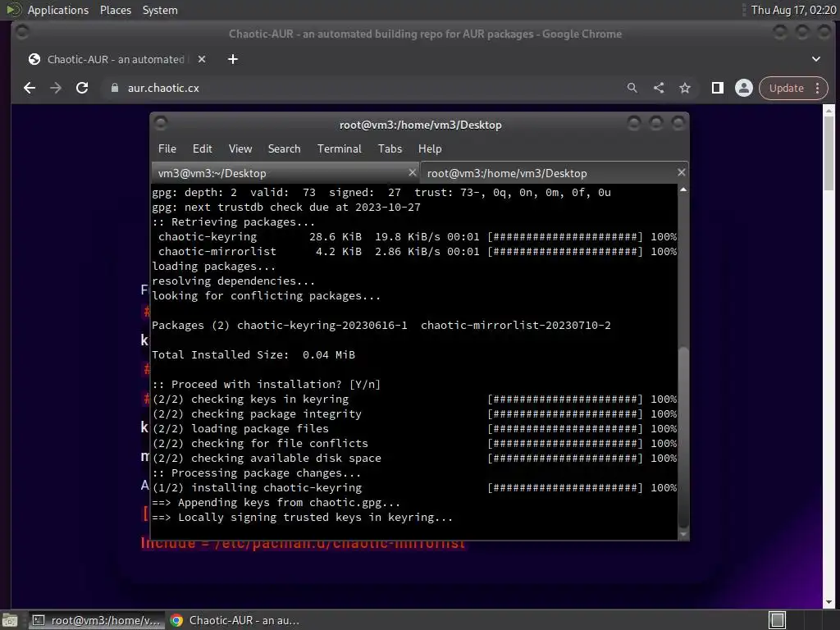The height and width of the screenshot is (630, 840).
Task: Open the terminal Search menu
Action: pyautogui.click(x=284, y=149)
